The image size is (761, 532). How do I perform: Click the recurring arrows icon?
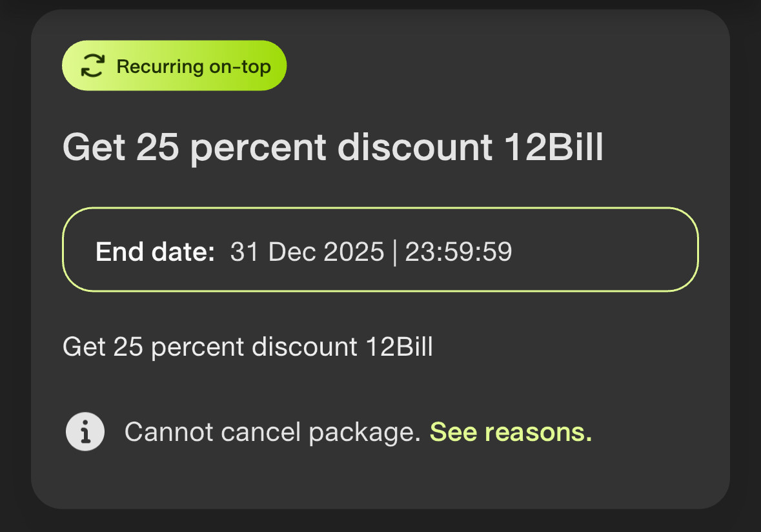(x=93, y=65)
